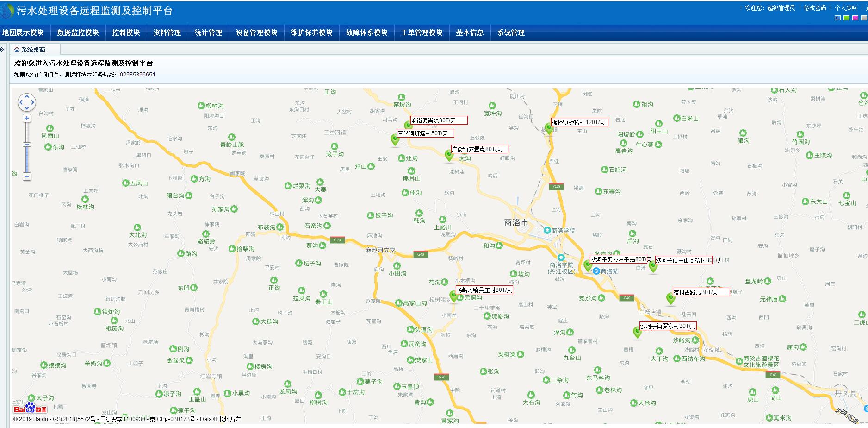This screenshot has height=428, width=868.
Task: Open the 数据监控模块 menu
Action: [78, 32]
